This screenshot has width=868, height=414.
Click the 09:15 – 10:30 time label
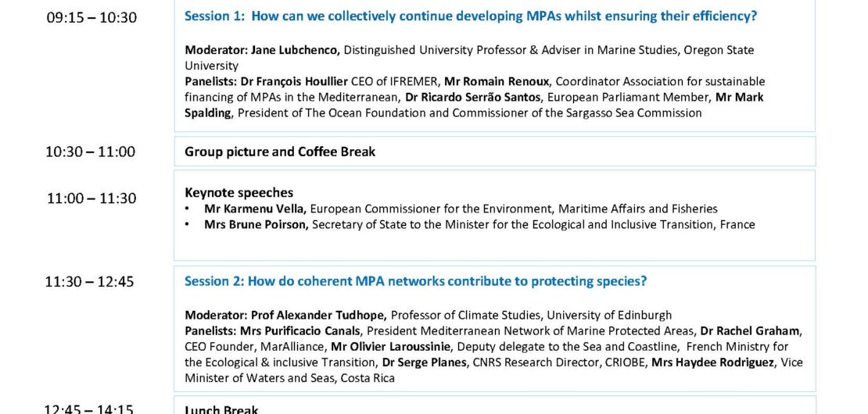[91, 17]
